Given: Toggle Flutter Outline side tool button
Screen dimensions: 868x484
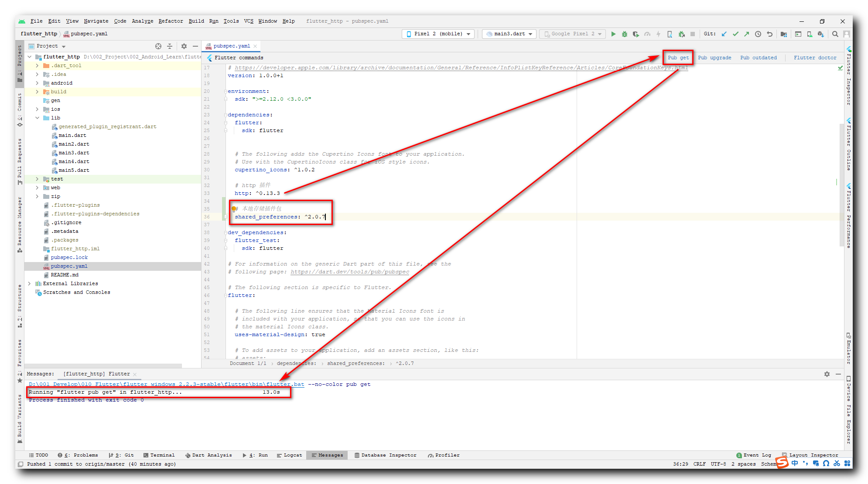Looking at the screenshot, I should click(x=849, y=144).
